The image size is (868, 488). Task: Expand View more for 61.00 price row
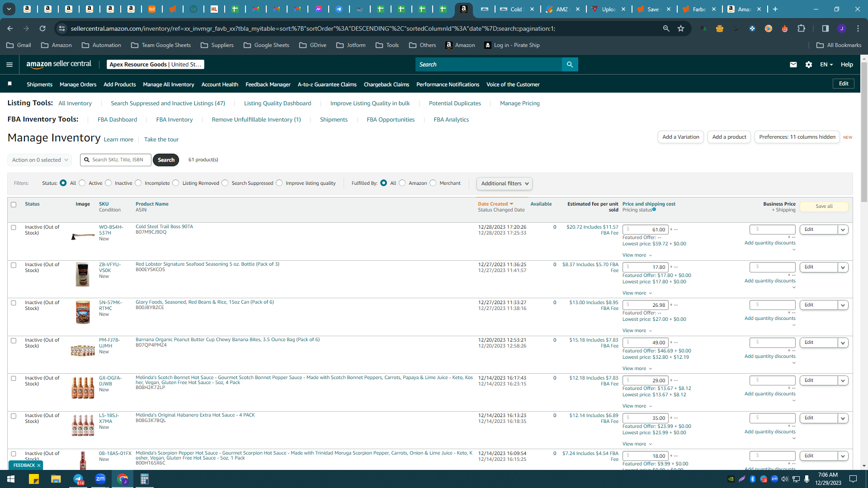tap(637, 255)
